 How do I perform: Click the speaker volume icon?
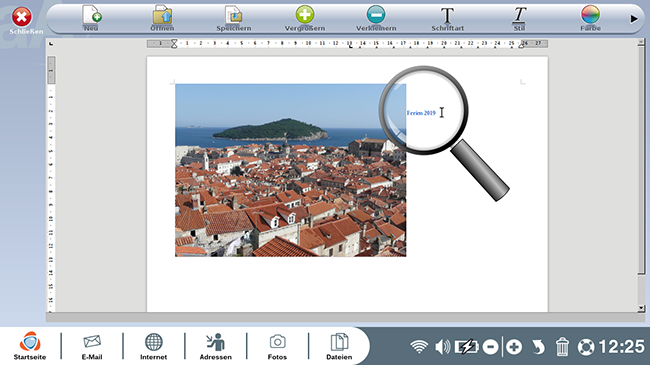(443, 347)
